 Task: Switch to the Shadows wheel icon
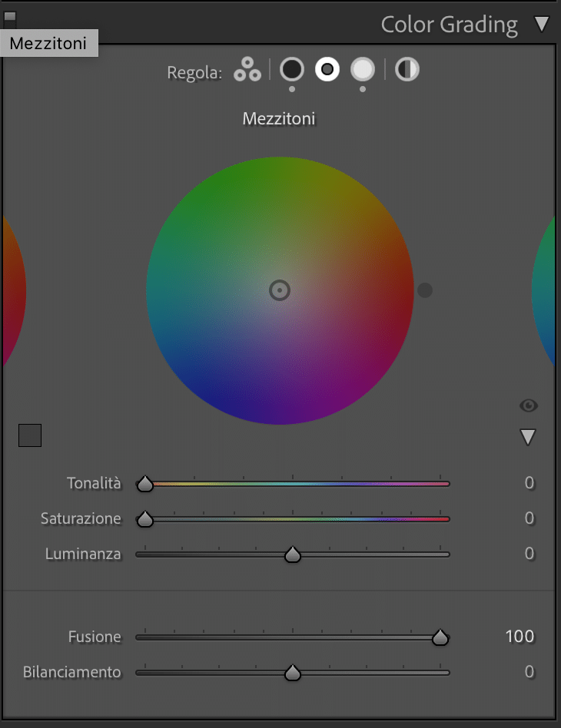[x=292, y=70]
